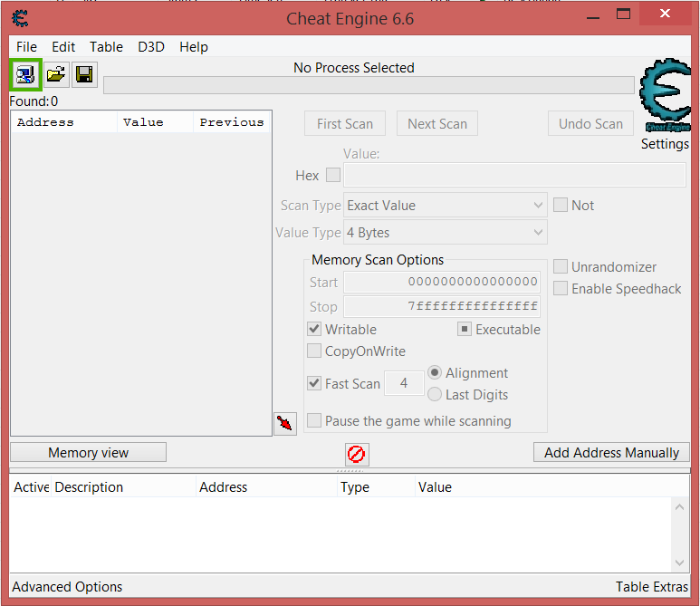
Task: Open the Table menu
Action: (106, 47)
